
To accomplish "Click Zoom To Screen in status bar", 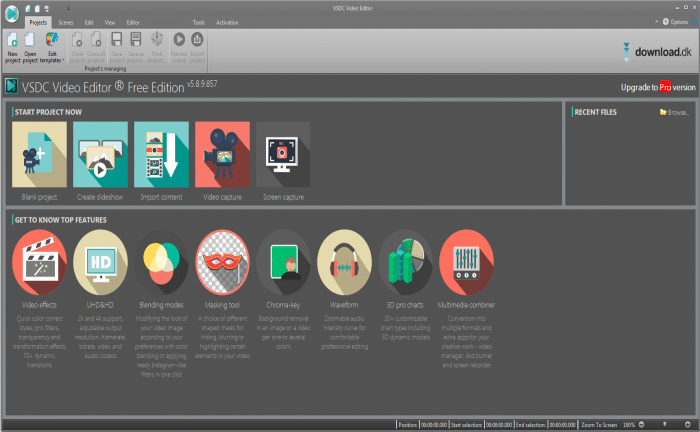I will [x=599, y=425].
